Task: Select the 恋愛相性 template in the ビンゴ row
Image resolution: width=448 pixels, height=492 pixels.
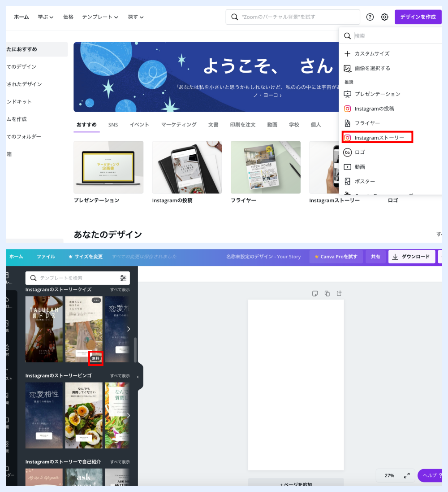Action: pyautogui.click(x=44, y=415)
